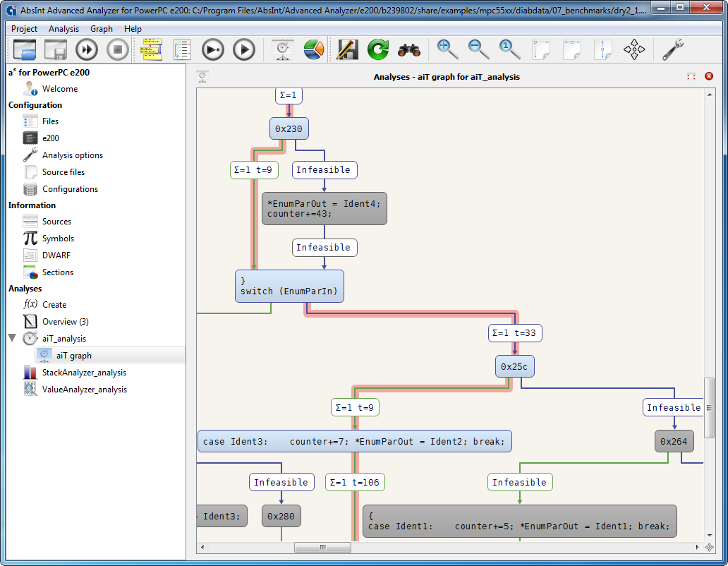Open StackAnalyzer_analysis entry
Image resolution: width=728 pixels, height=566 pixels.
point(84,373)
